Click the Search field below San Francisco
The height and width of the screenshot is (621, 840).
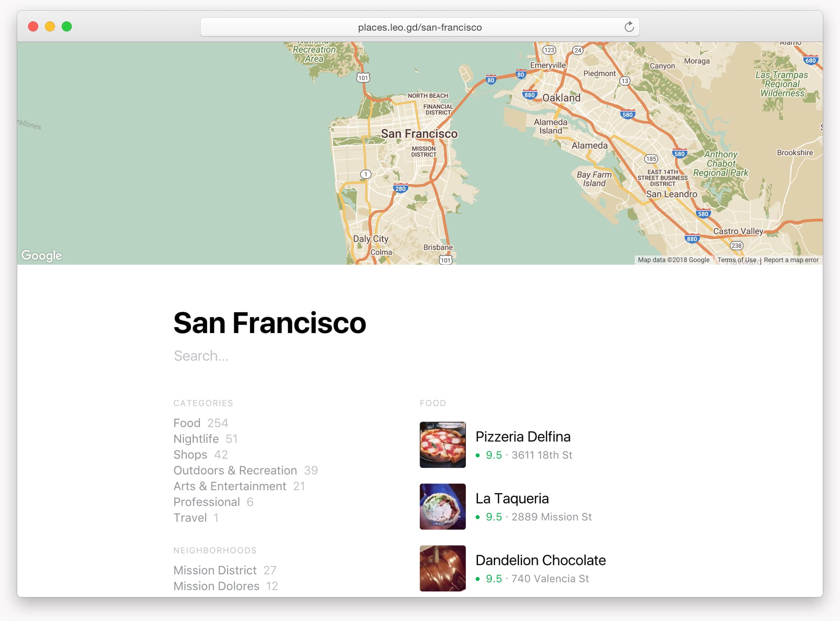coord(252,356)
